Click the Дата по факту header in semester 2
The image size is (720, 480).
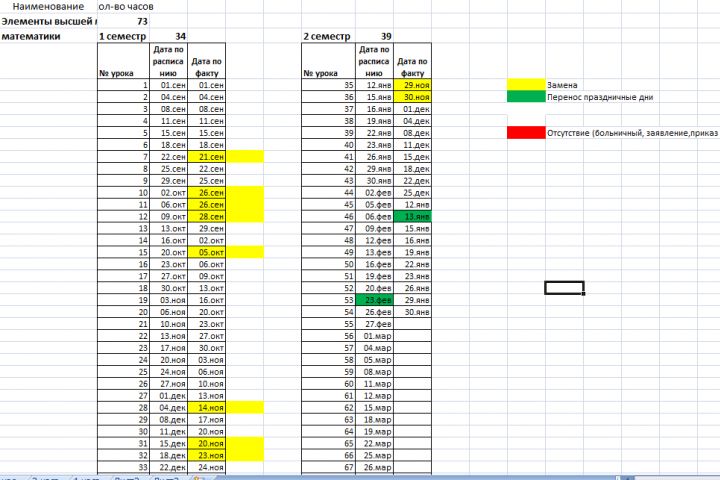click(412, 61)
